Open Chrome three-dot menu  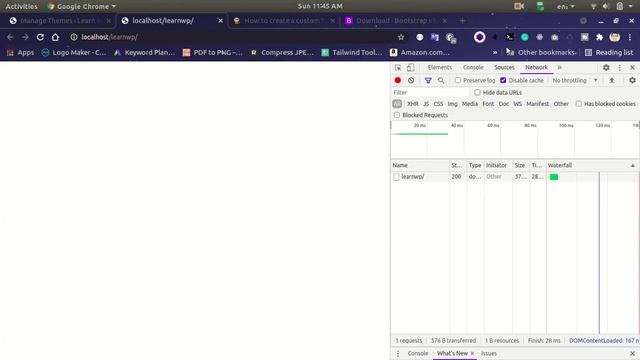630,37
